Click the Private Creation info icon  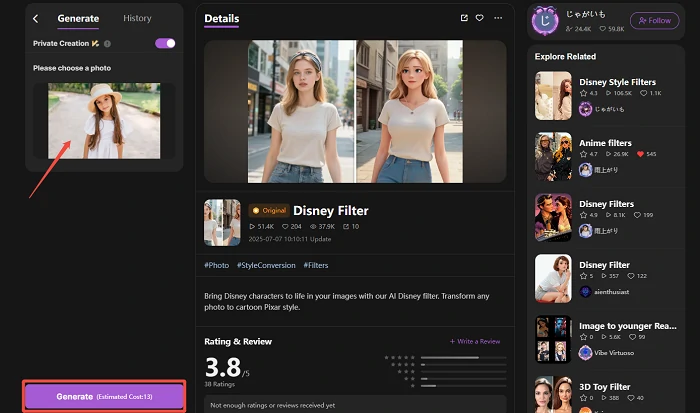(107, 44)
